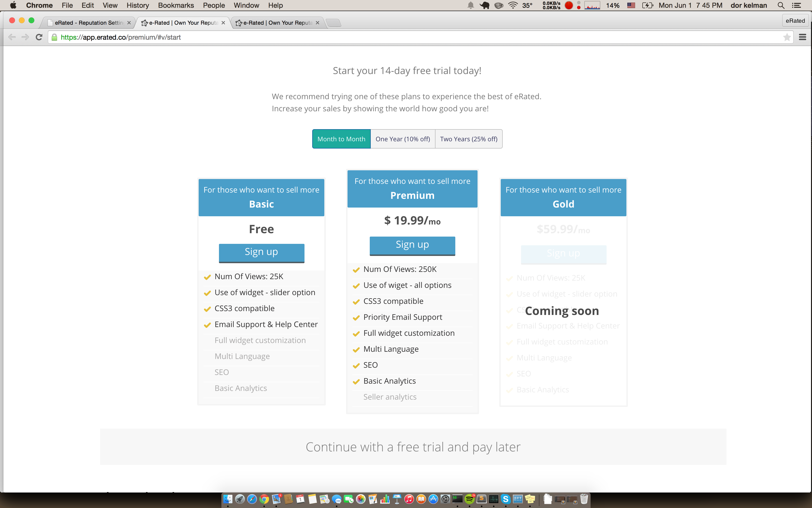The image size is (812, 508).
Task: Open the red circle menu bar icon
Action: click(569, 5)
